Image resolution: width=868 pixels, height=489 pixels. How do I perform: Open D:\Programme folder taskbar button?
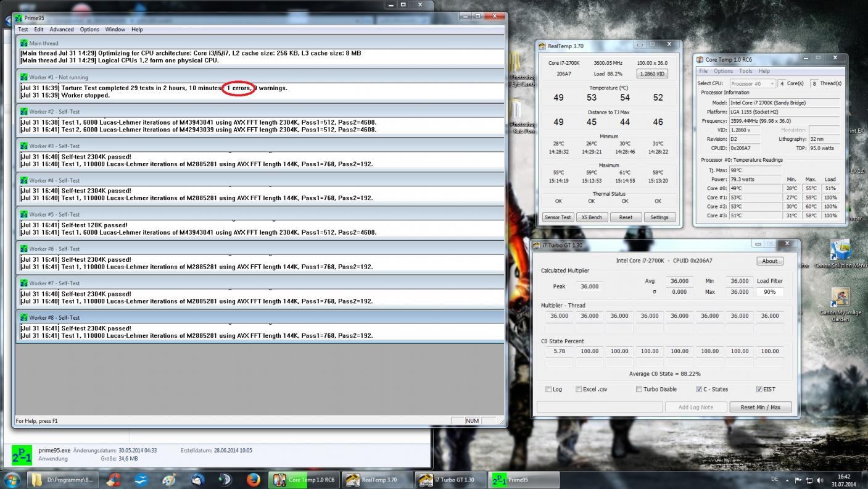pyautogui.click(x=64, y=480)
